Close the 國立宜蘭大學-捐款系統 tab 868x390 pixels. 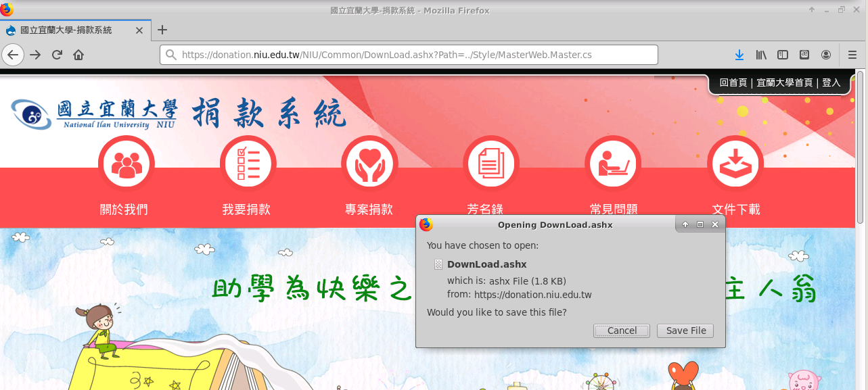(140, 30)
